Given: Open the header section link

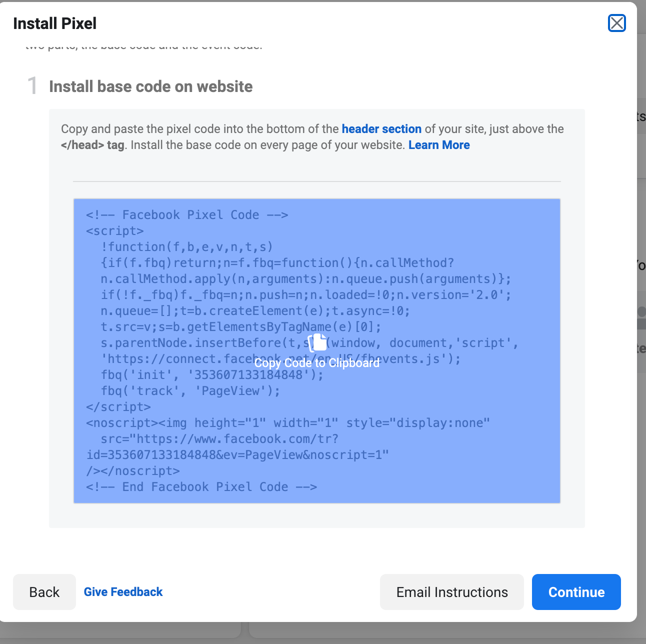Looking at the screenshot, I should [x=381, y=129].
